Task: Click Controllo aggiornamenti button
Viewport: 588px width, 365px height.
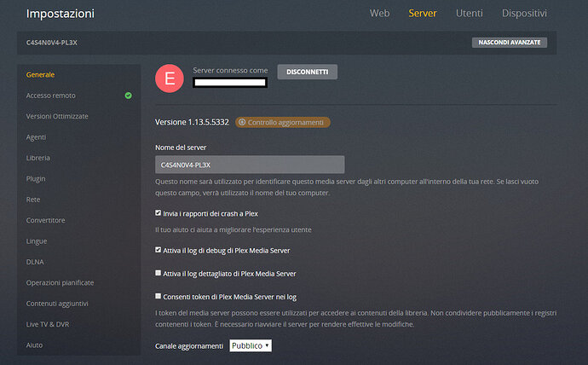Action: (x=283, y=122)
